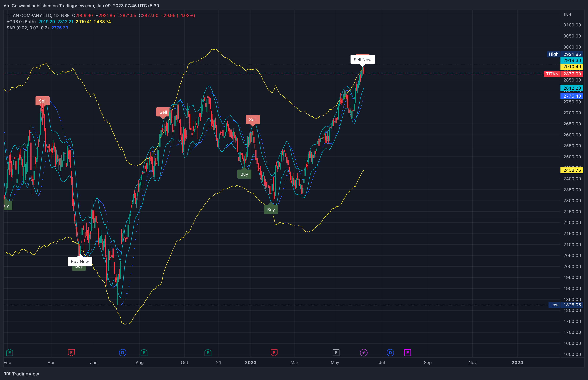Click the SAR value 2775.39 in legend

pos(60,28)
